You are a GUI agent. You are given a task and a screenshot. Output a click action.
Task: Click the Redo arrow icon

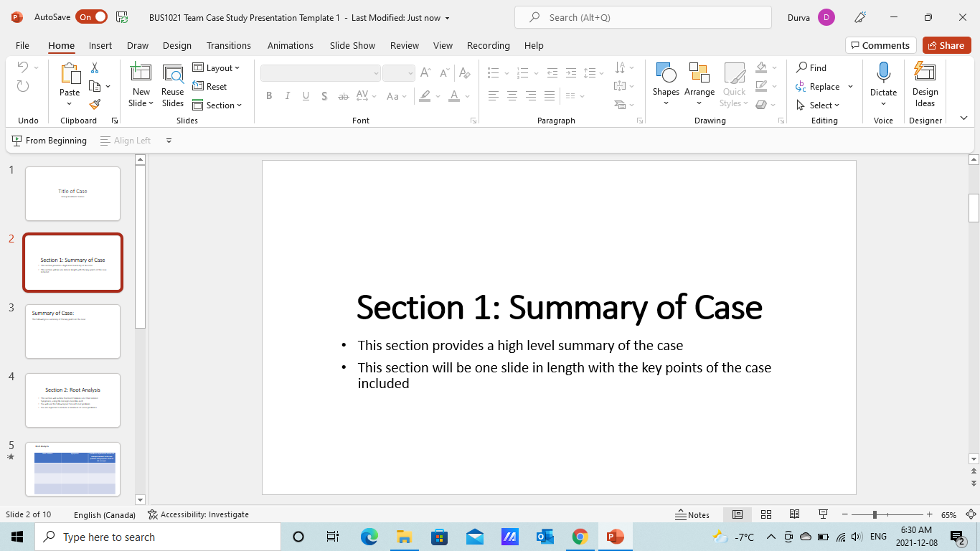[x=23, y=86]
